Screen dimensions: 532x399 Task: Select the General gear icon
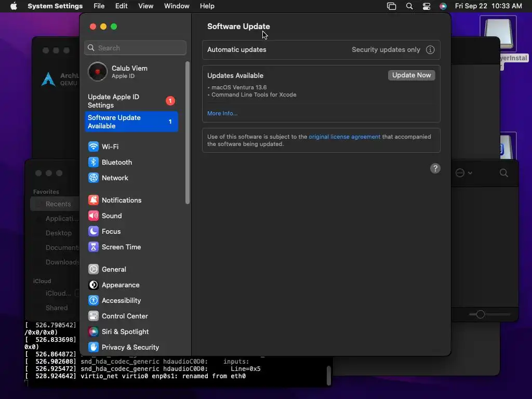(94, 270)
